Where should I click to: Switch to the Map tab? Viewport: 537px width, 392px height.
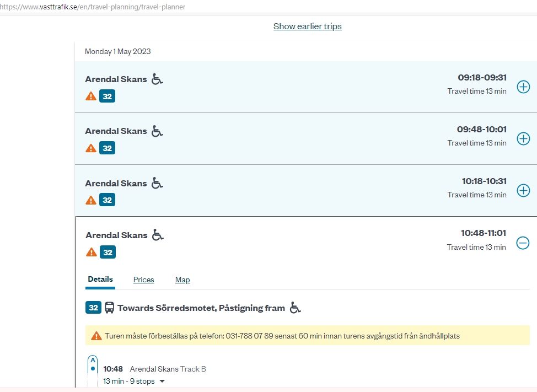[x=182, y=280]
